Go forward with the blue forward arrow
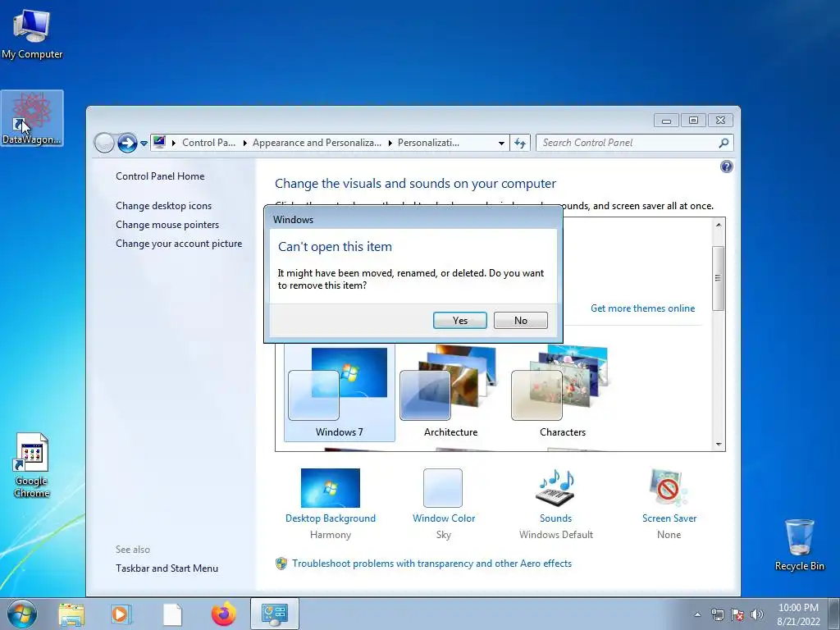 click(127, 143)
